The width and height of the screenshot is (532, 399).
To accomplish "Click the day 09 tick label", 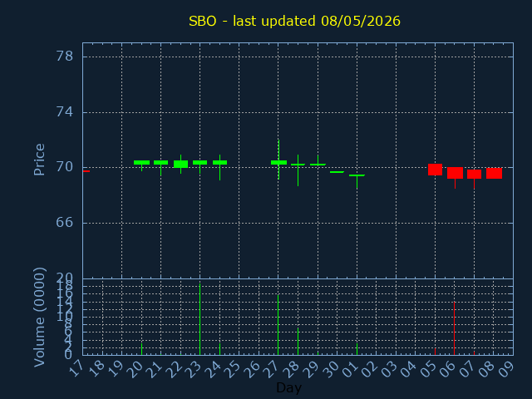I will [506, 368].
